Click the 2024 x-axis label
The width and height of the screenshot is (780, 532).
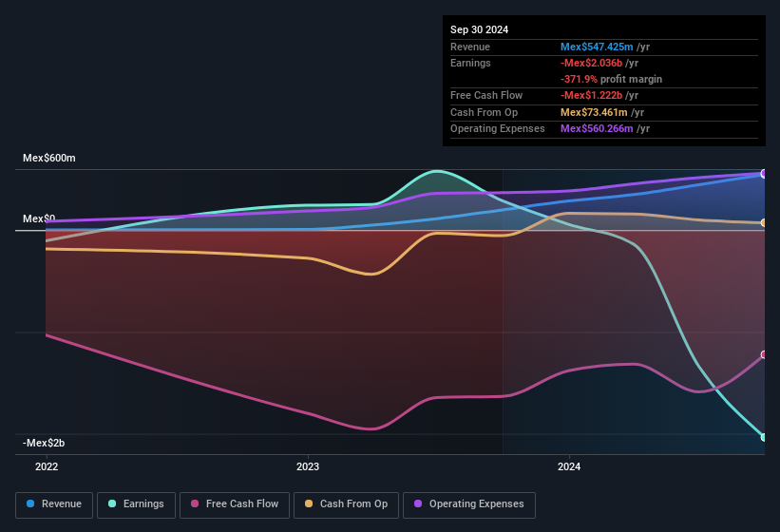(x=568, y=466)
